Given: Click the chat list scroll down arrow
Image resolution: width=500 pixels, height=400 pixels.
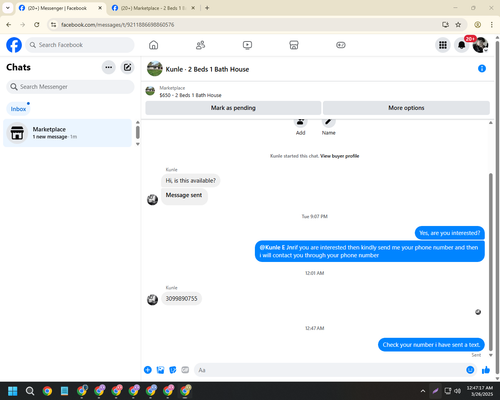Looking at the screenshot, I should tap(138, 144).
